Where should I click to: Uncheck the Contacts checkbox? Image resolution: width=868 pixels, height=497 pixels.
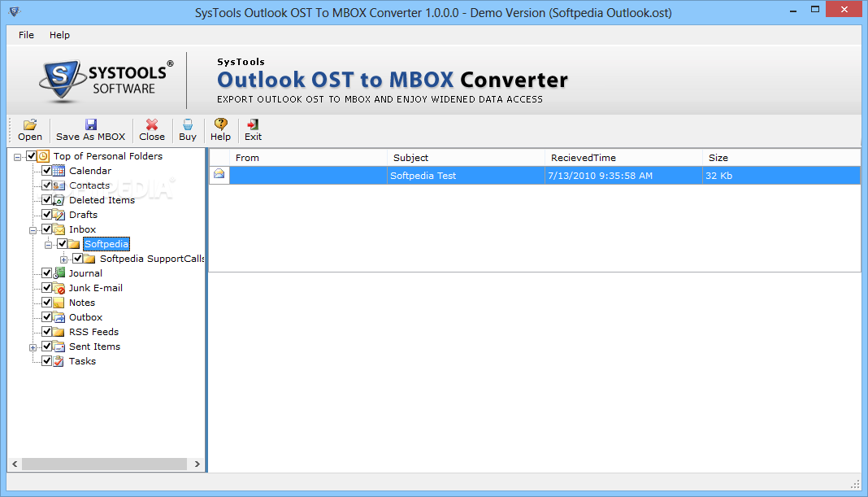coord(46,185)
